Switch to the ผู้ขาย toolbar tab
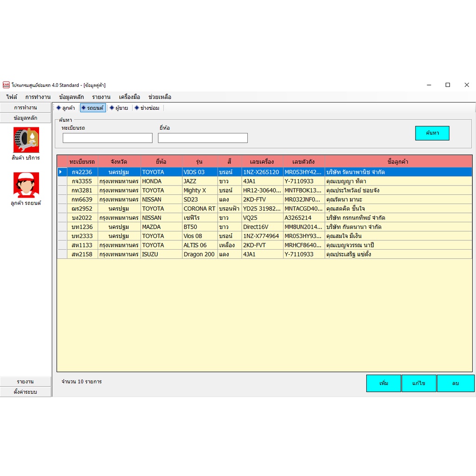The image size is (476, 476). pyautogui.click(x=119, y=108)
